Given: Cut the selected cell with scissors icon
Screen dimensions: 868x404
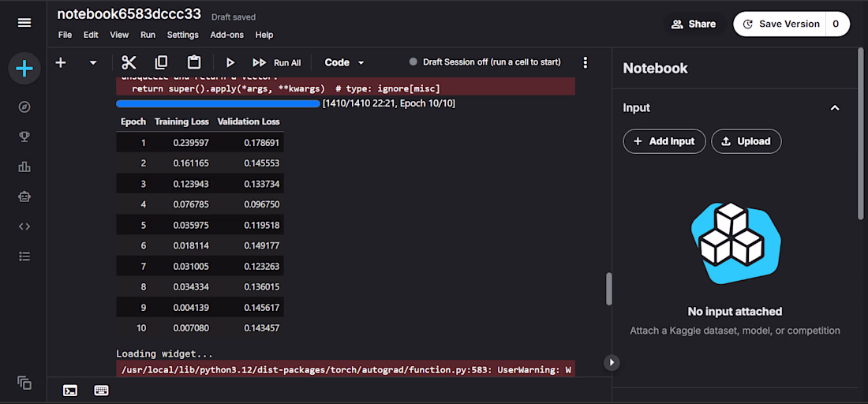Looking at the screenshot, I should point(129,62).
